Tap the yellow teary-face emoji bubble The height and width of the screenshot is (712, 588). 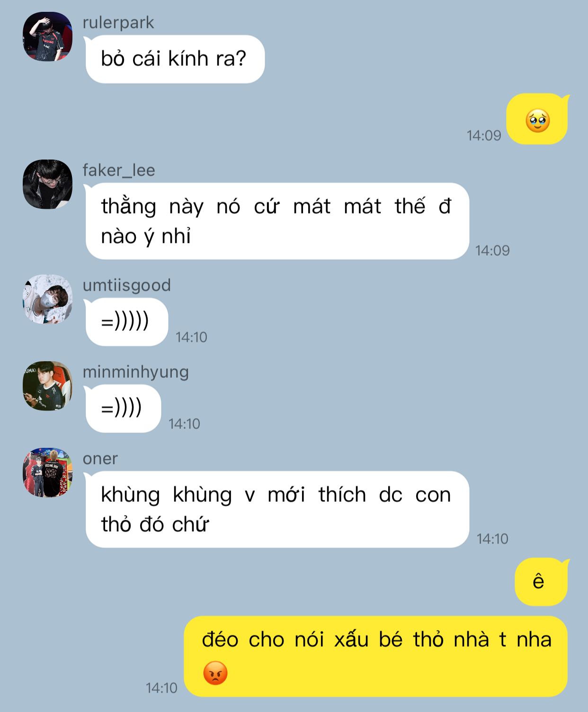(x=537, y=119)
